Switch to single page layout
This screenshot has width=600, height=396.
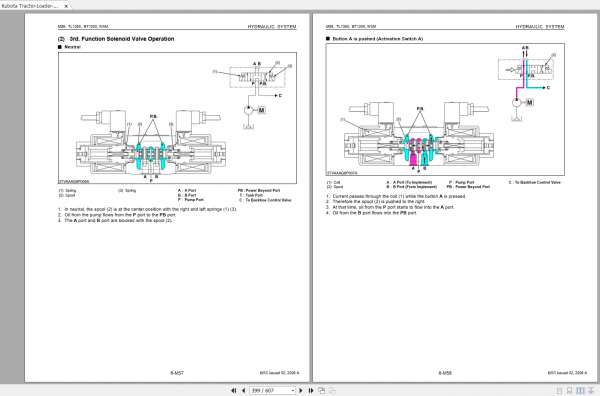click(559, 390)
